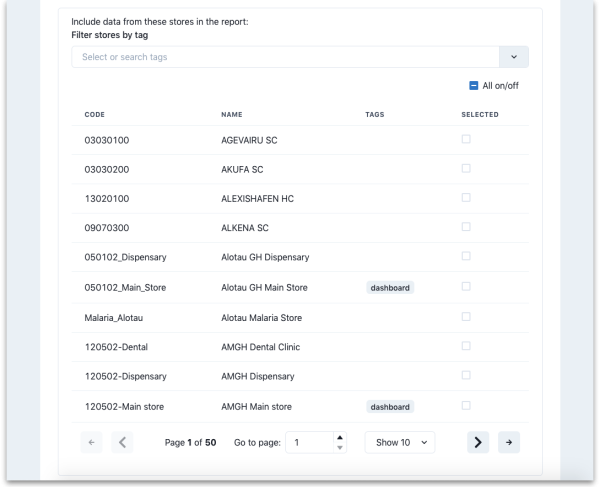Toggle the All on/off checkbox

(474, 86)
